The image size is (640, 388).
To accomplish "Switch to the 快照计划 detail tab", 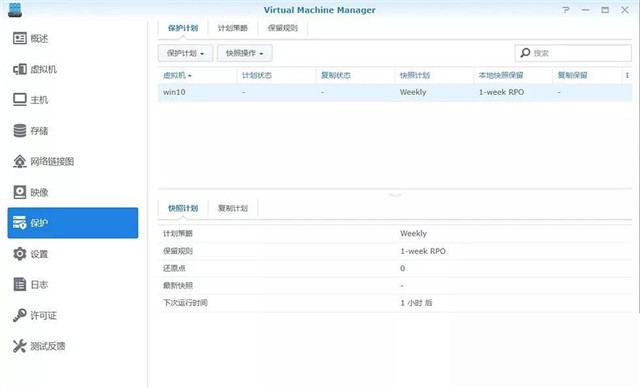I will 183,208.
